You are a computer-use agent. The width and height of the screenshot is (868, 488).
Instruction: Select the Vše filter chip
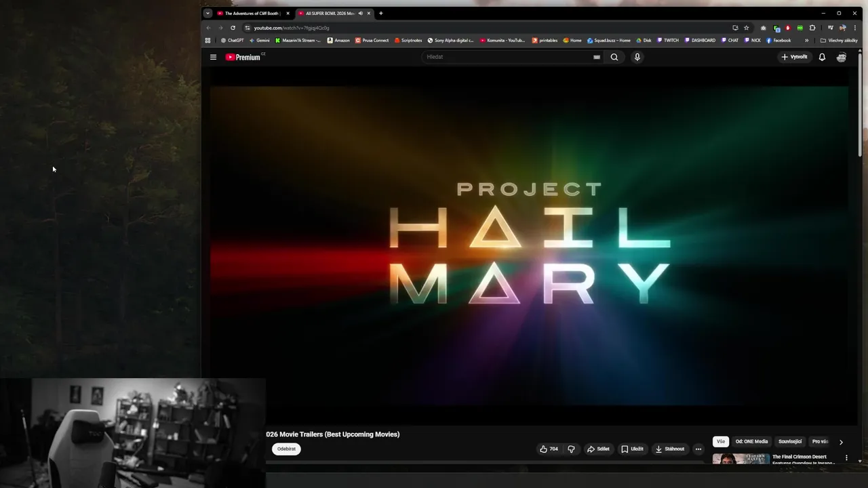[721, 441]
